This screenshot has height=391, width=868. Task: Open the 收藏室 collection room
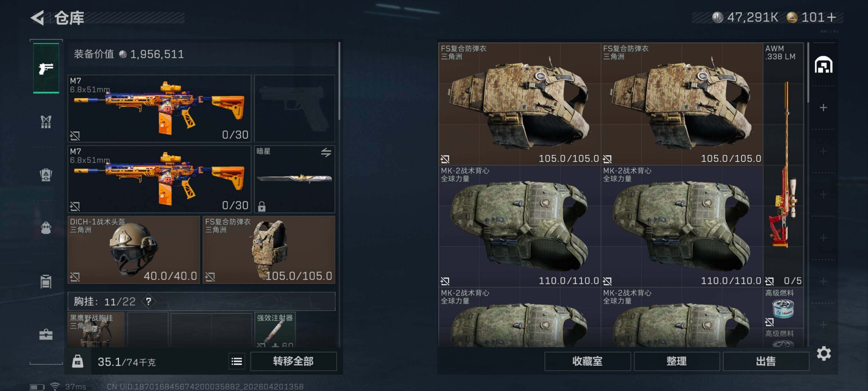point(587,362)
